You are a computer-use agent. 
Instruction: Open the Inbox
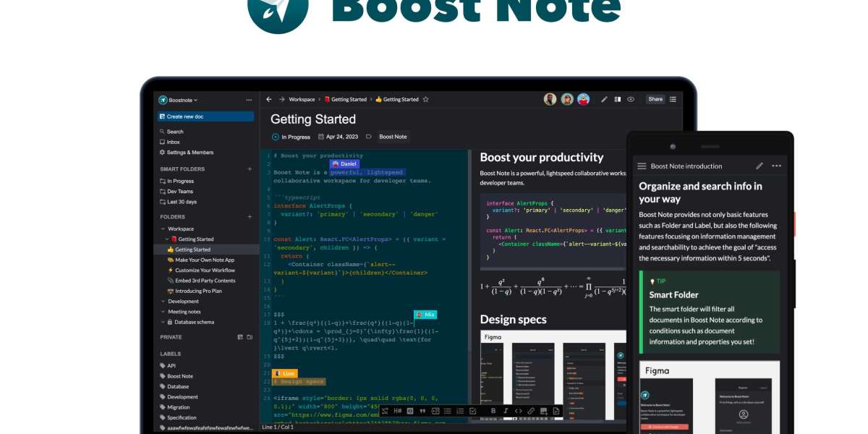click(x=169, y=142)
